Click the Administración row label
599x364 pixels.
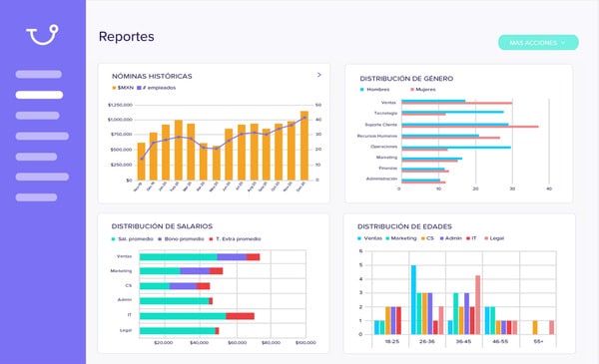click(381, 179)
